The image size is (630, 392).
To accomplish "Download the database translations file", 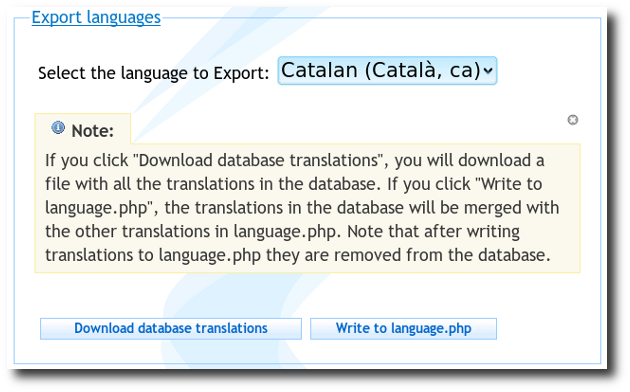I will [x=171, y=329].
